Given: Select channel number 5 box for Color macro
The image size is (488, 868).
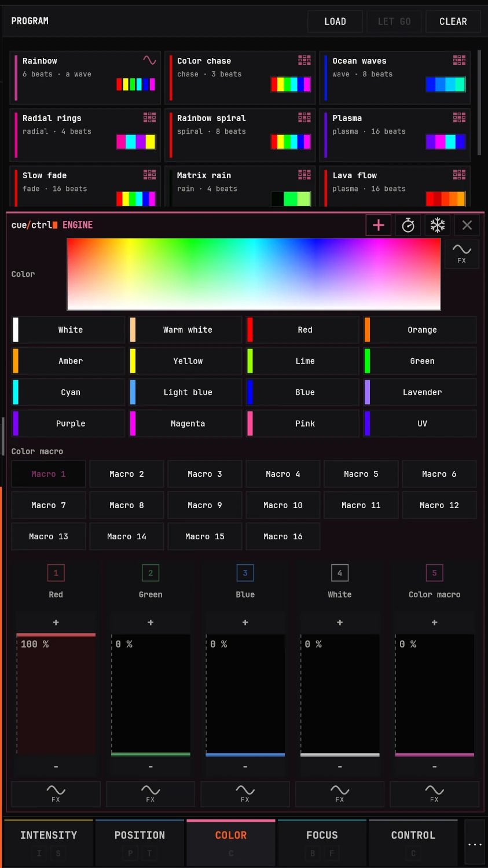Looking at the screenshot, I should pyautogui.click(x=434, y=573).
